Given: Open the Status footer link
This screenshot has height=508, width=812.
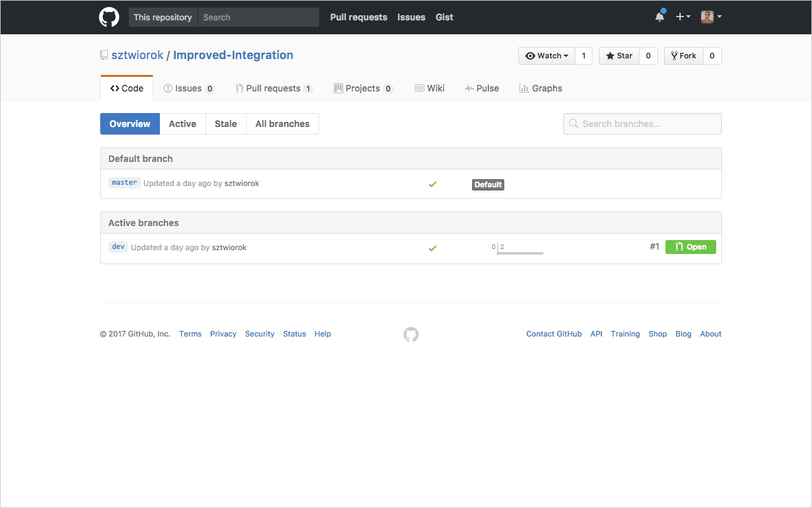Looking at the screenshot, I should click(294, 334).
